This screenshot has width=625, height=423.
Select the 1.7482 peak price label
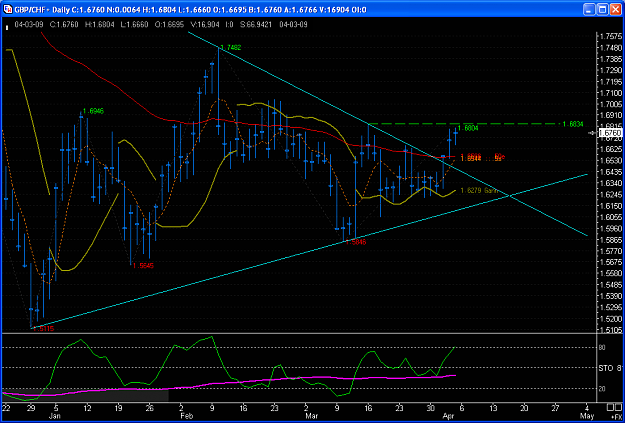pyautogui.click(x=231, y=47)
